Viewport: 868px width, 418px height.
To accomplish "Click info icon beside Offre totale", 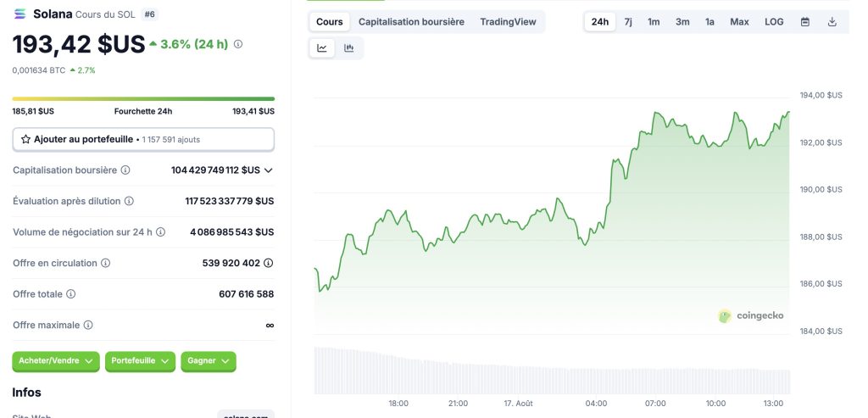I will [x=70, y=294].
